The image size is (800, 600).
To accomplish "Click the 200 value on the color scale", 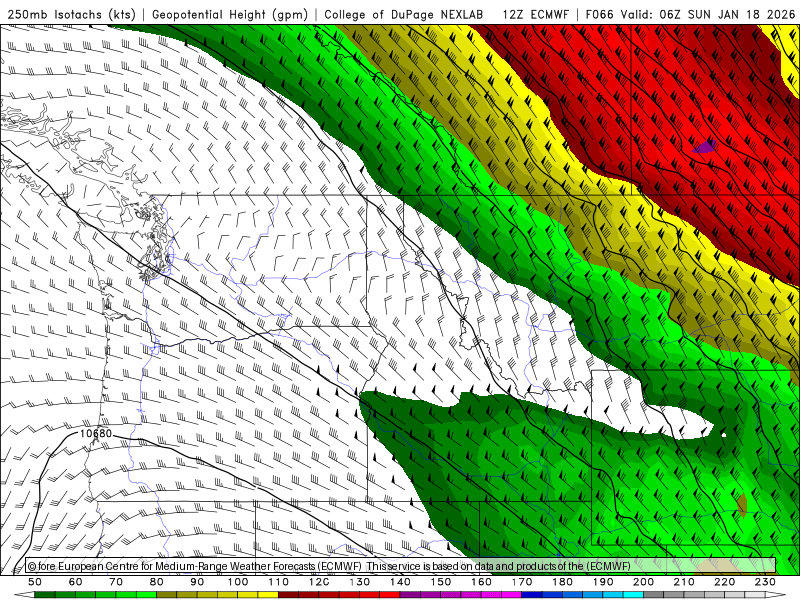I will pyautogui.click(x=643, y=582).
